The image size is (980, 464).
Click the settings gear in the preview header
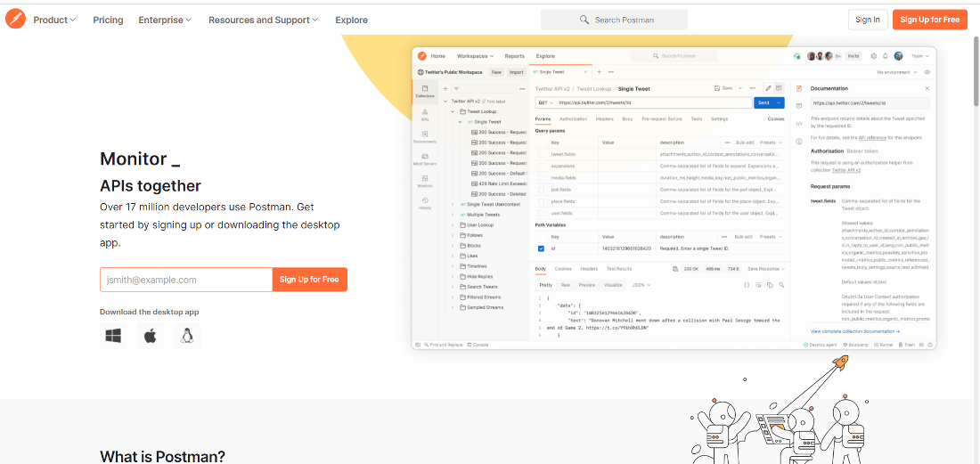coord(874,55)
